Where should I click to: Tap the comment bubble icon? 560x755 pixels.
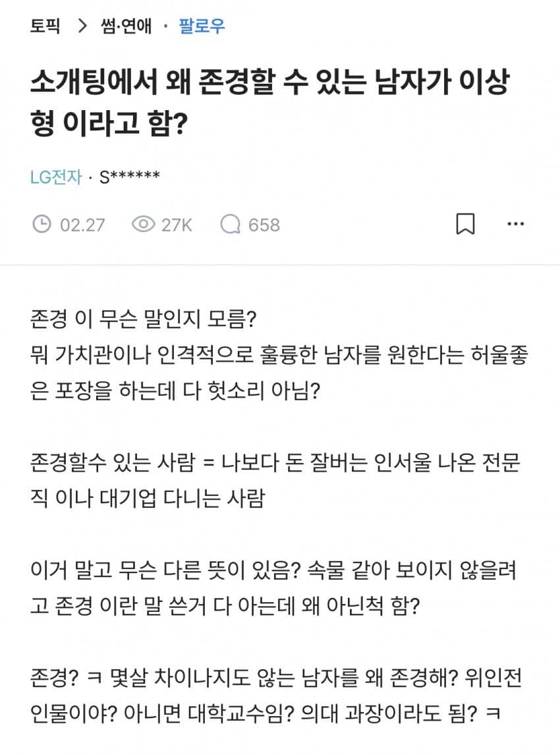point(231,224)
